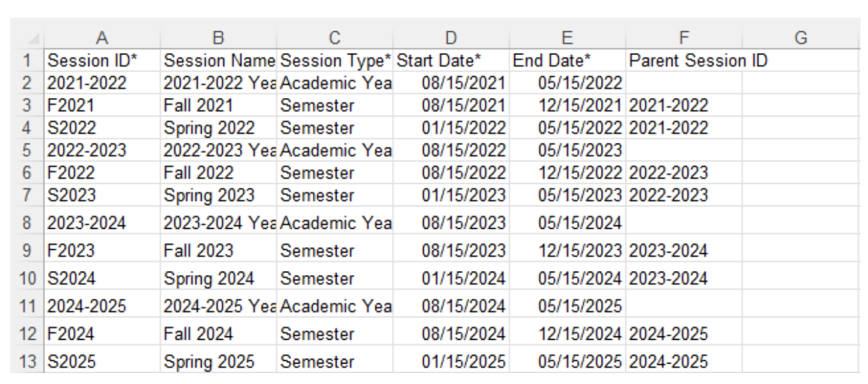Select the 12/15/2022 end date cell
Image resolution: width=868 pixels, height=384 pixels.
pos(568,173)
